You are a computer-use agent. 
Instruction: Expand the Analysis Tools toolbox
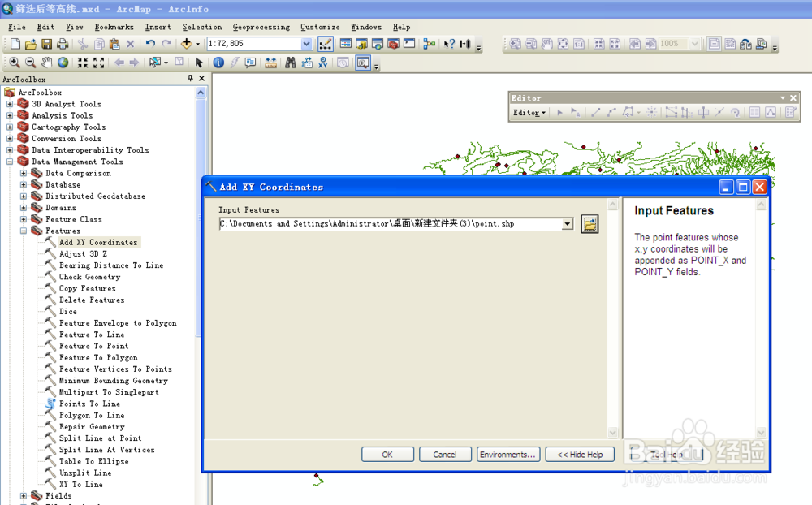tap(10, 115)
